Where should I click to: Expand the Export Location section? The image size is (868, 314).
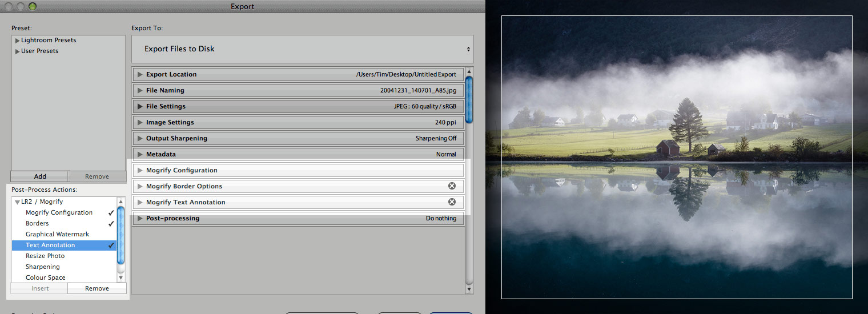tap(140, 74)
